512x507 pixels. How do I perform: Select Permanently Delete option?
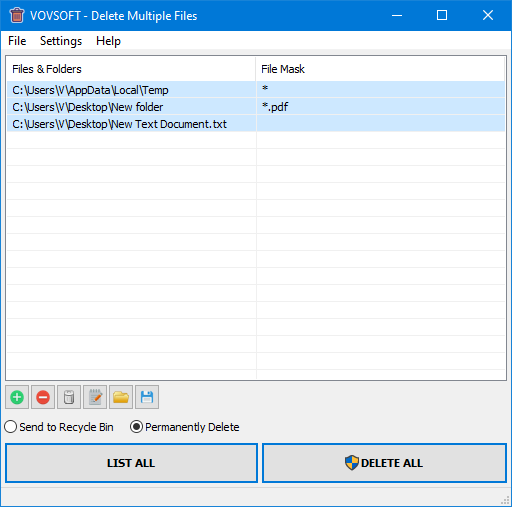point(185,427)
